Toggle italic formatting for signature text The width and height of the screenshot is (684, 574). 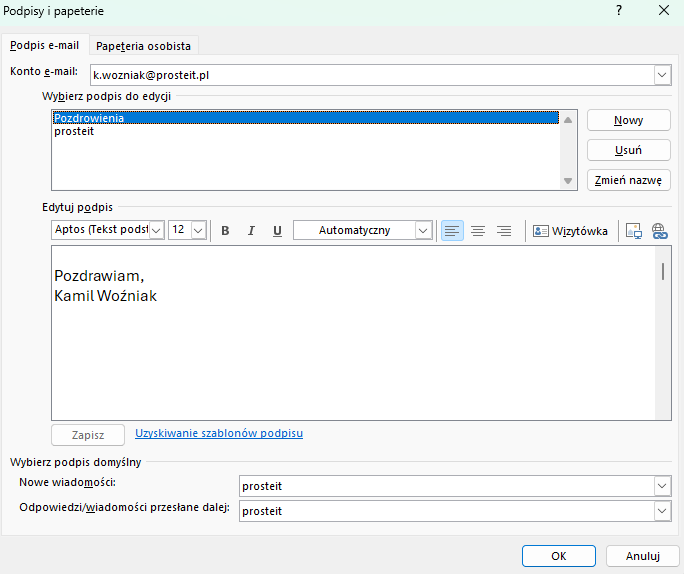click(251, 231)
